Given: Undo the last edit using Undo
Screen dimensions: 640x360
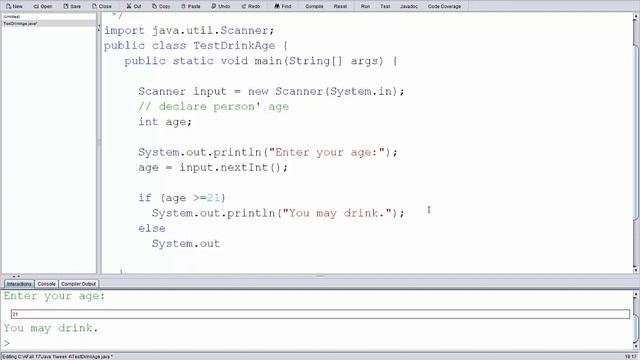Looking at the screenshot, I should pos(221,6).
